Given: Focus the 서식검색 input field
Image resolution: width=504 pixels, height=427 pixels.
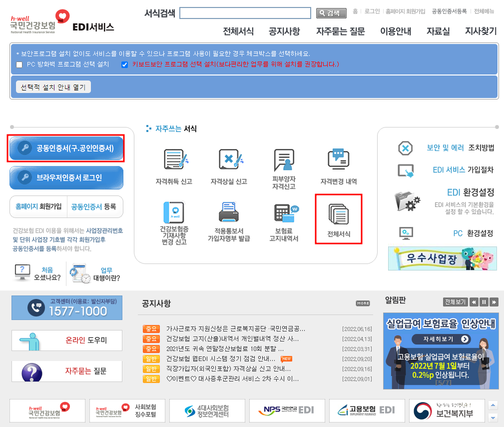Looking at the screenshot, I should tap(245, 13).
